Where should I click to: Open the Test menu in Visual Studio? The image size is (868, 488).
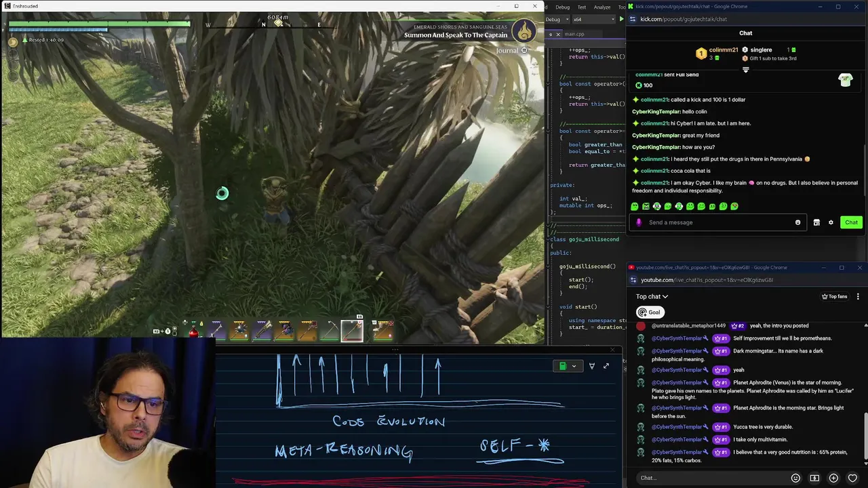pos(582,7)
